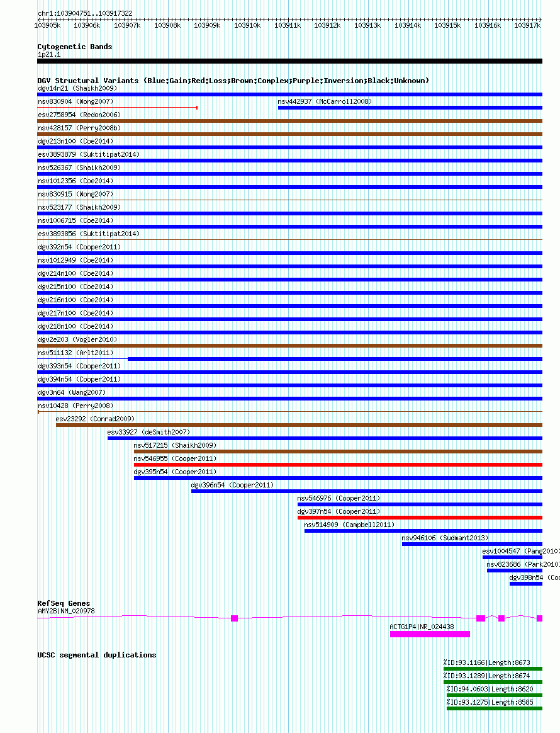560x733 pixels.
Task: Click the dgv218n100 (Coe2014) label
Action: pos(76,326)
